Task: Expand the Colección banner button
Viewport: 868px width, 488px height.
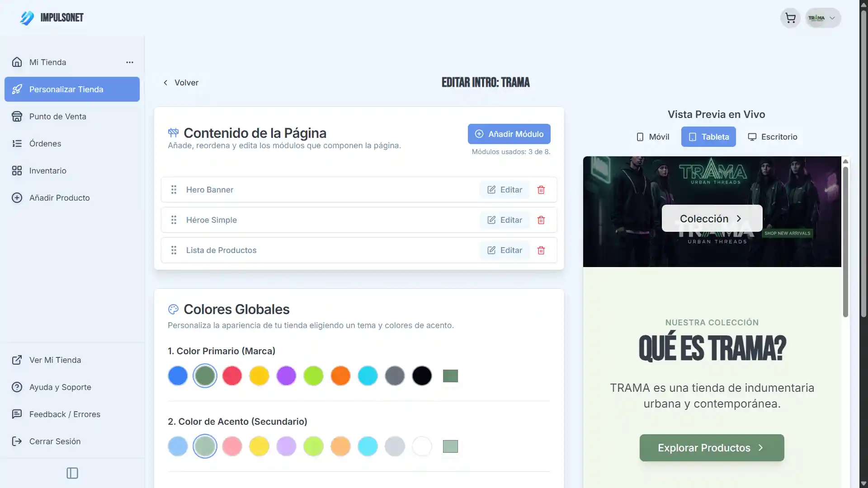Action: click(x=711, y=218)
